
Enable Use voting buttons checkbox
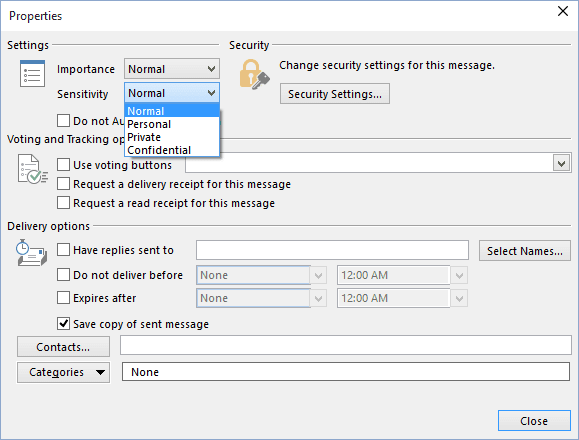[64, 165]
